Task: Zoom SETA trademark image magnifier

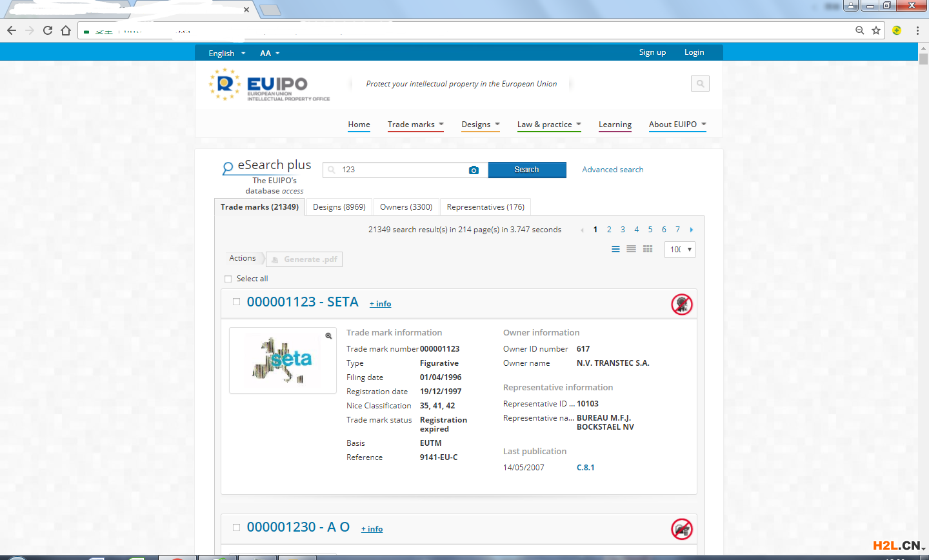Action: pyautogui.click(x=328, y=335)
